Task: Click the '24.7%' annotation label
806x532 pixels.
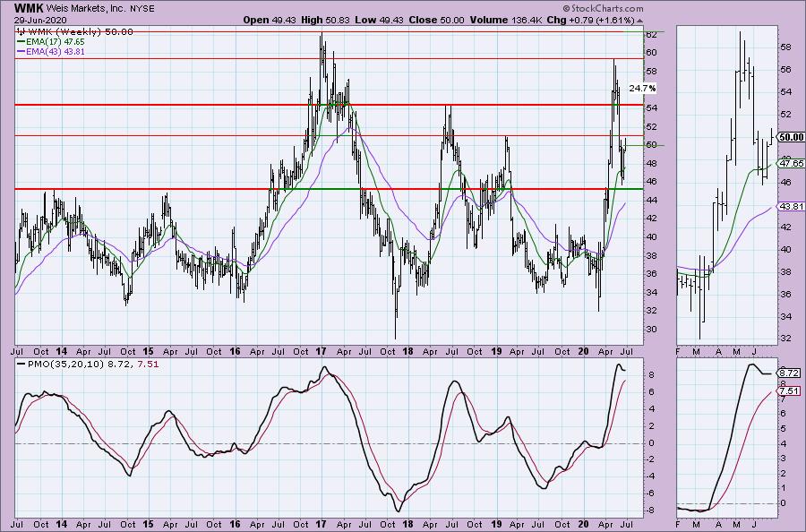Action: [642, 89]
